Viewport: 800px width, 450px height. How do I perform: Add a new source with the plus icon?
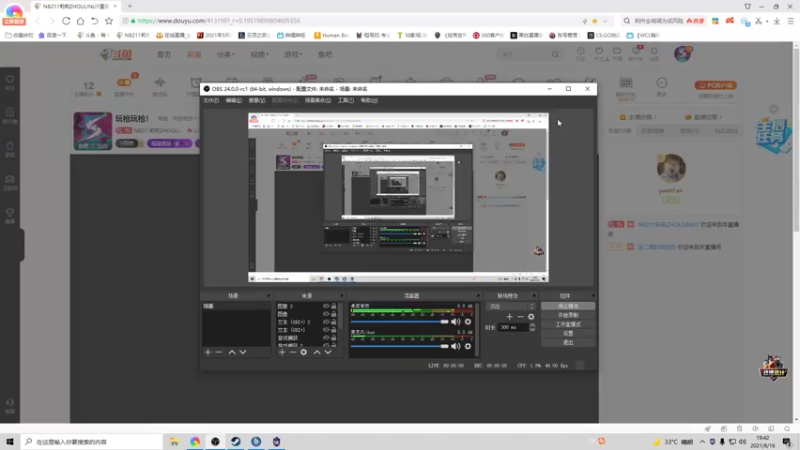(282, 352)
